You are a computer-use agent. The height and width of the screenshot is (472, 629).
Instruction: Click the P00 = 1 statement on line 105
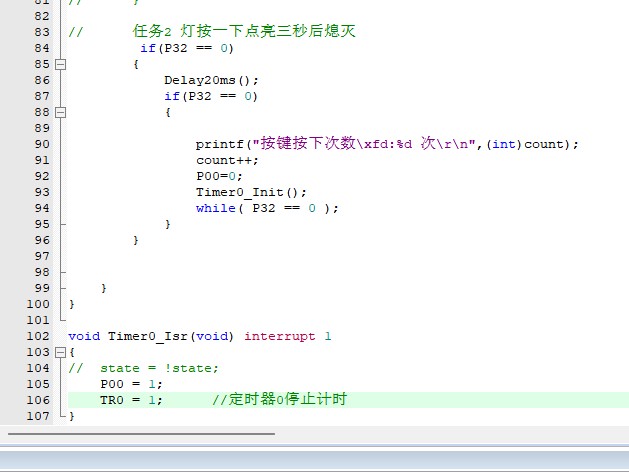130,384
